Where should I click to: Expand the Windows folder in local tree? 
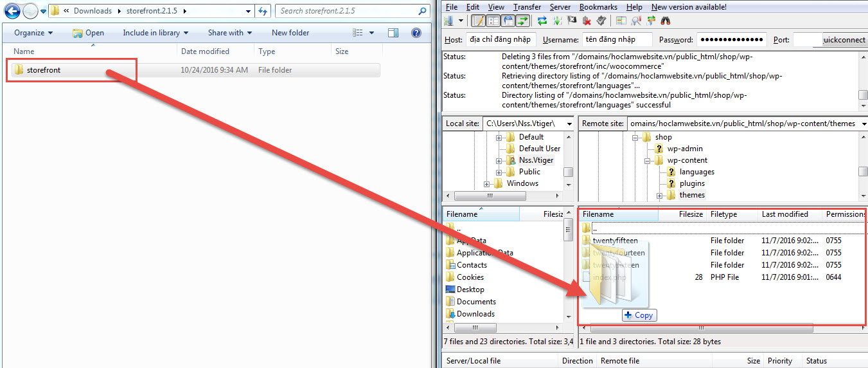pos(488,183)
